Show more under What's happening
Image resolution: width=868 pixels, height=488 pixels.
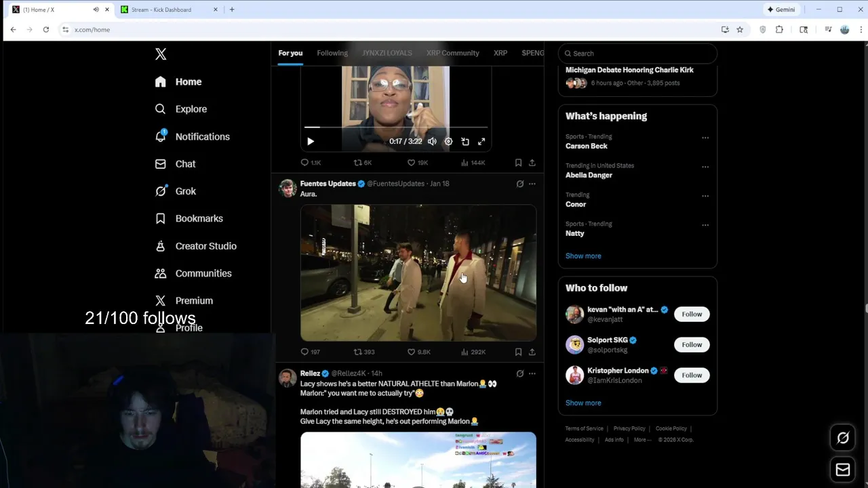[583, 256]
